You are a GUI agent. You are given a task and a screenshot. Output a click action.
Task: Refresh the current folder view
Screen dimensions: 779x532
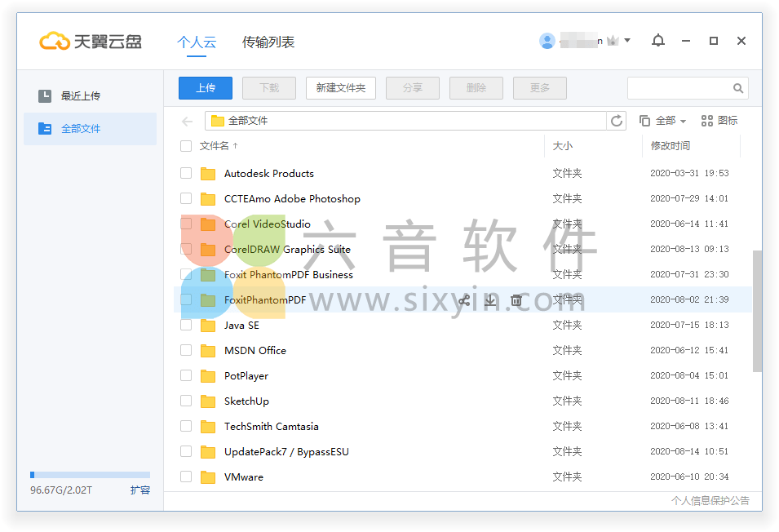[617, 120]
